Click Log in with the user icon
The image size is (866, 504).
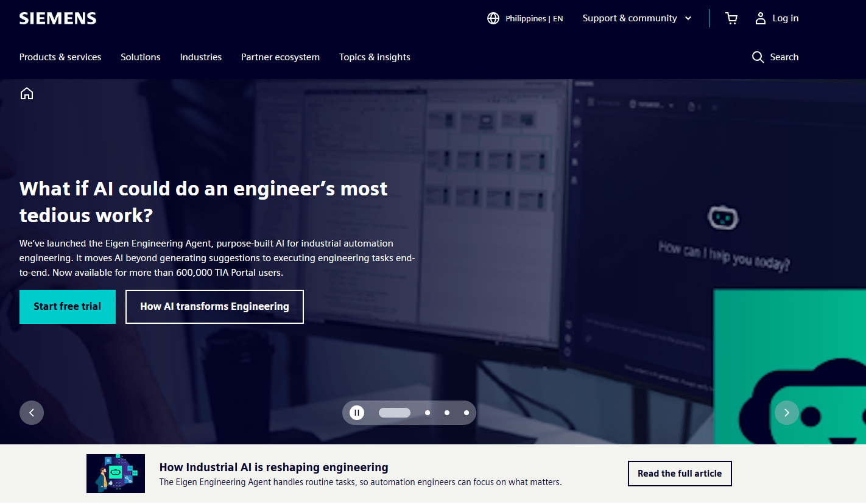[776, 18]
